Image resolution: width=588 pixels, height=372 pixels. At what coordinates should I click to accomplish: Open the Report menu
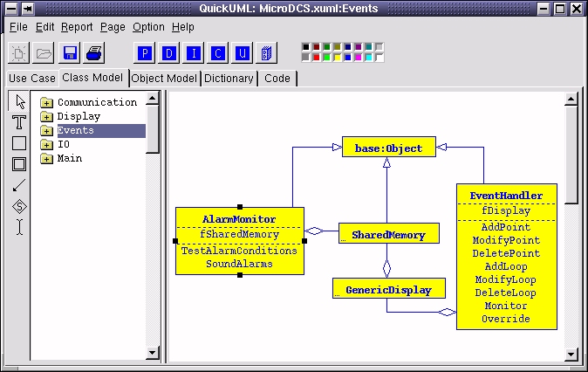point(77,27)
